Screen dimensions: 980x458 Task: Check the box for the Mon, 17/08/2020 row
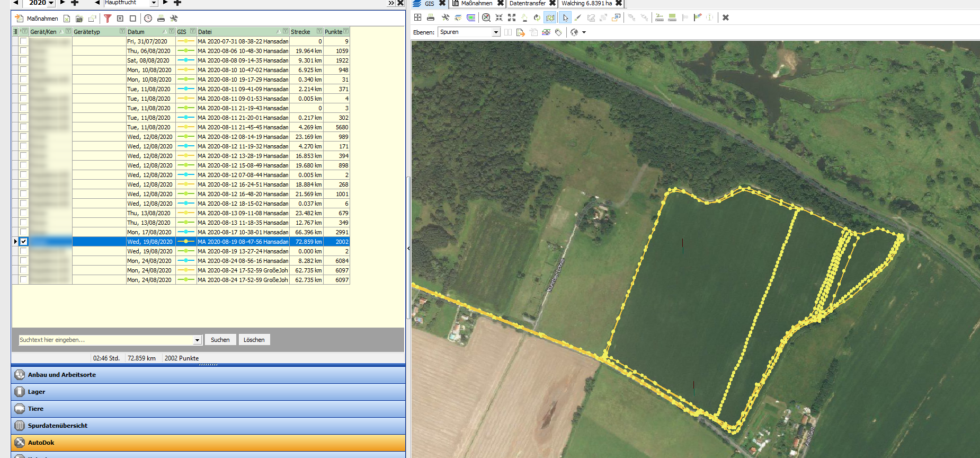pyautogui.click(x=24, y=232)
